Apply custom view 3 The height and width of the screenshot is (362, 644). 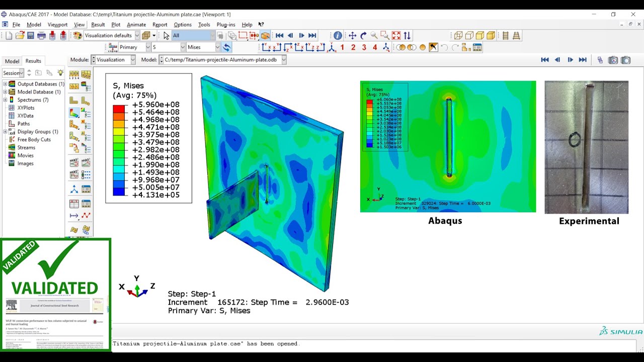364,47
